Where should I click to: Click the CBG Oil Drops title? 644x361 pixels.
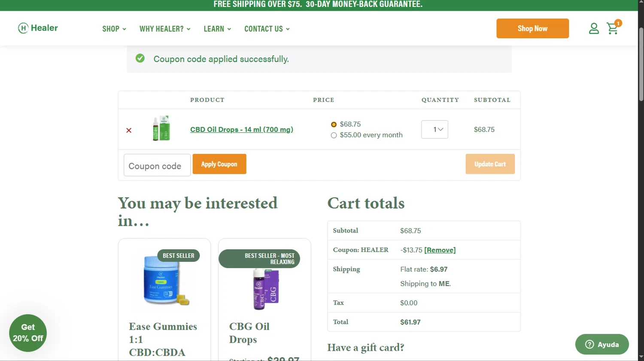tap(249, 333)
